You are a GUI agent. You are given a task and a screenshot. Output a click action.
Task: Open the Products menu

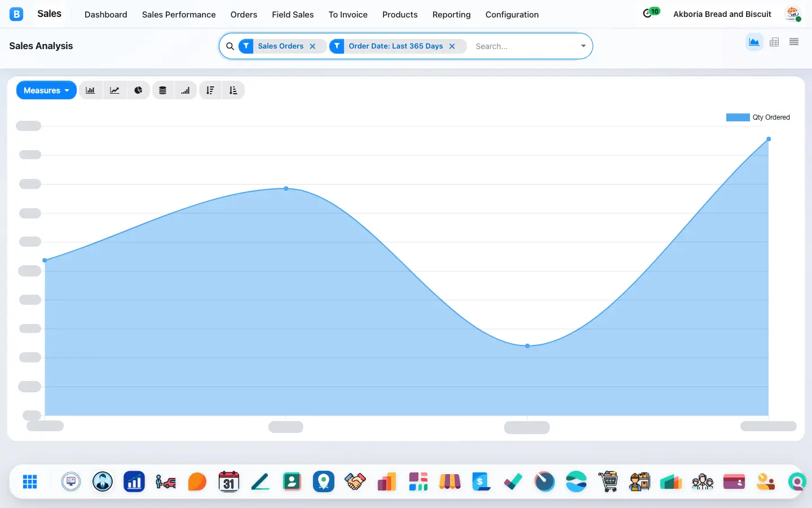coord(400,15)
